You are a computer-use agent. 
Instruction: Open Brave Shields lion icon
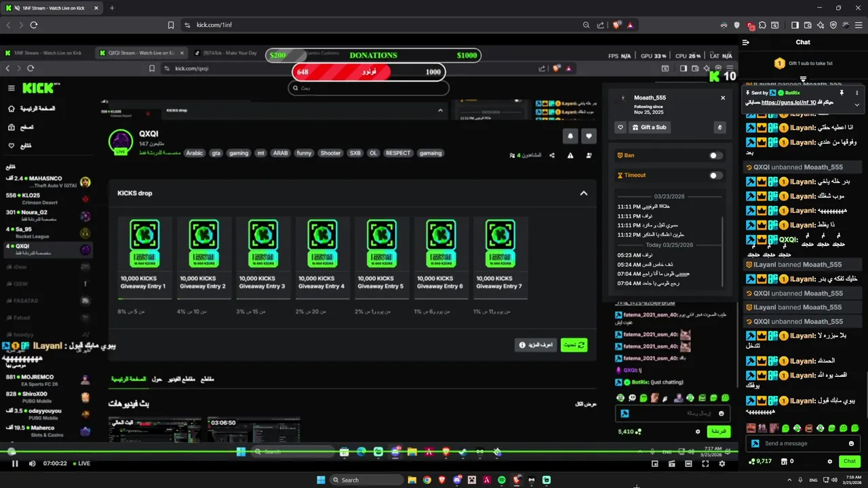(617, 24)
